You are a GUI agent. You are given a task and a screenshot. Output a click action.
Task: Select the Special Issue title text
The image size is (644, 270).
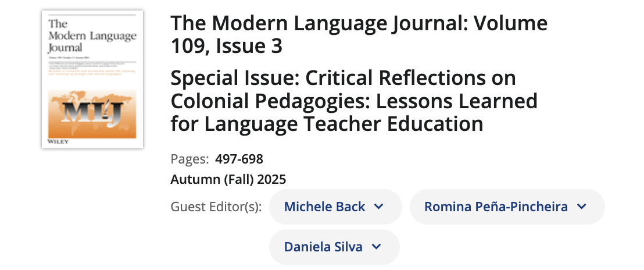[354, 101]
